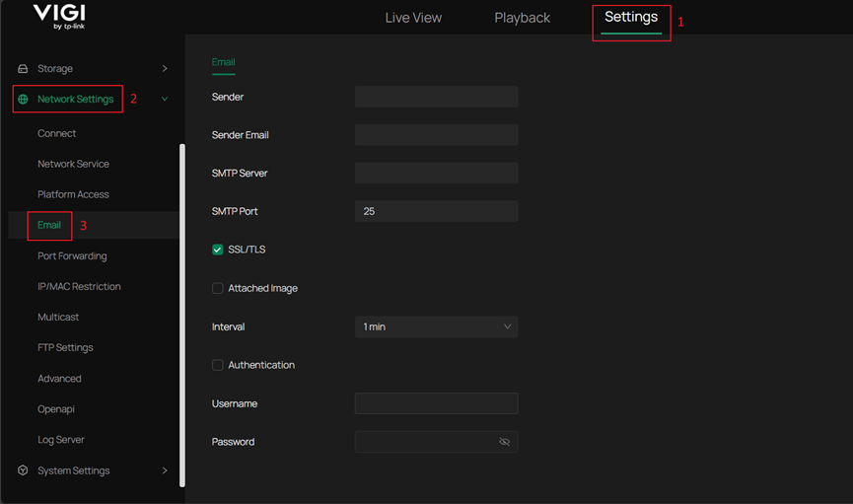
Task: Click the VIGI by tp-link logo
Action: tap(58, 17)
